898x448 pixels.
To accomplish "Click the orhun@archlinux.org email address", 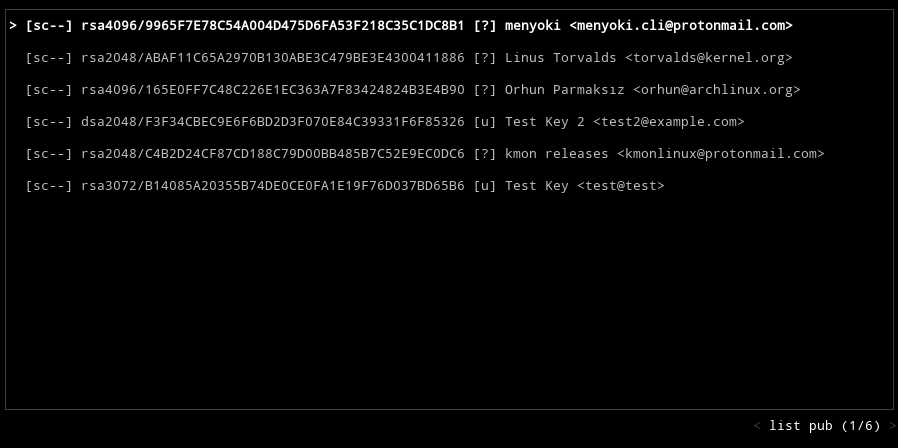I will [717, 89].
